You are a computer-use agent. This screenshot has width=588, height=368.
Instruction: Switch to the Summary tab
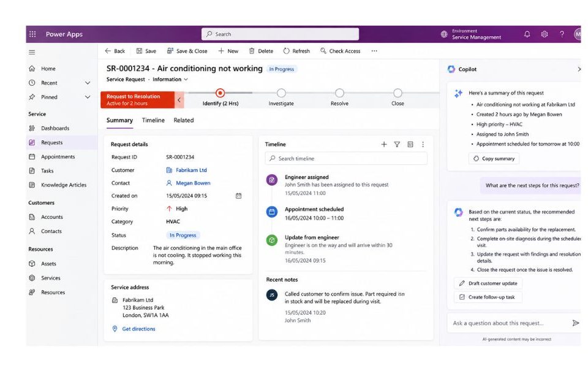tap(119, 120)
